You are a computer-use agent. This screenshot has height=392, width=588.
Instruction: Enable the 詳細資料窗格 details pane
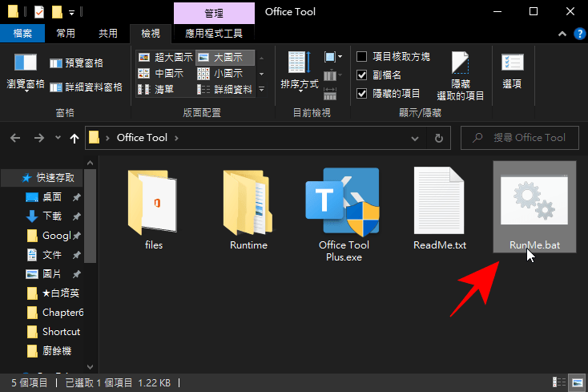point(86,87)
